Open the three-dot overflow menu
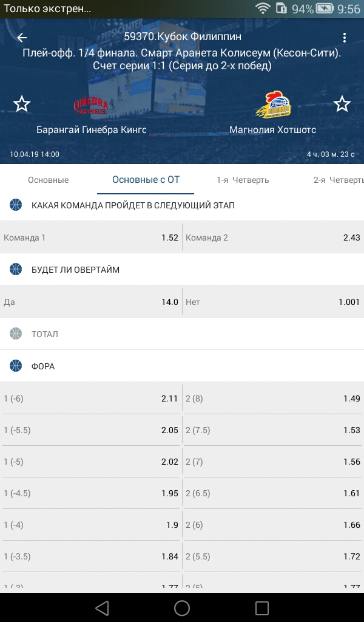The image size is (364, 622). [344, 37]
